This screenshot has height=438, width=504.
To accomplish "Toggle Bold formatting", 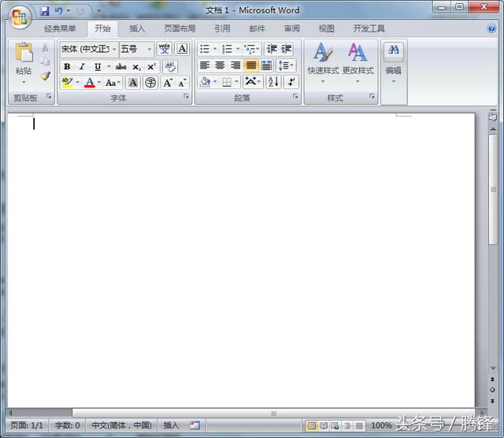I will tap(67, 67).
